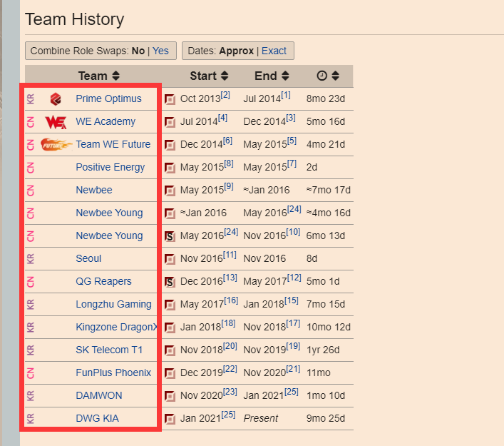
Task: Sort table by duration column arrows
Action: [335, 76]
